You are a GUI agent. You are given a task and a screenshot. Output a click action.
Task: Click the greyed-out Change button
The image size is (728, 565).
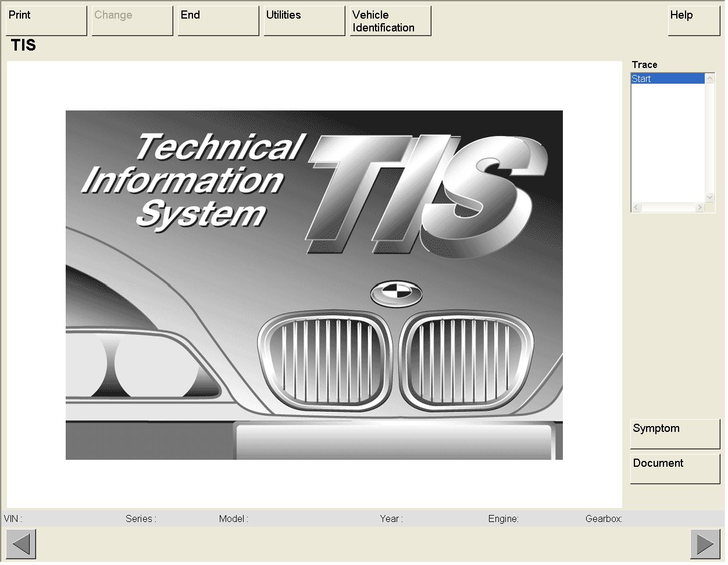(x=133, y=21)
